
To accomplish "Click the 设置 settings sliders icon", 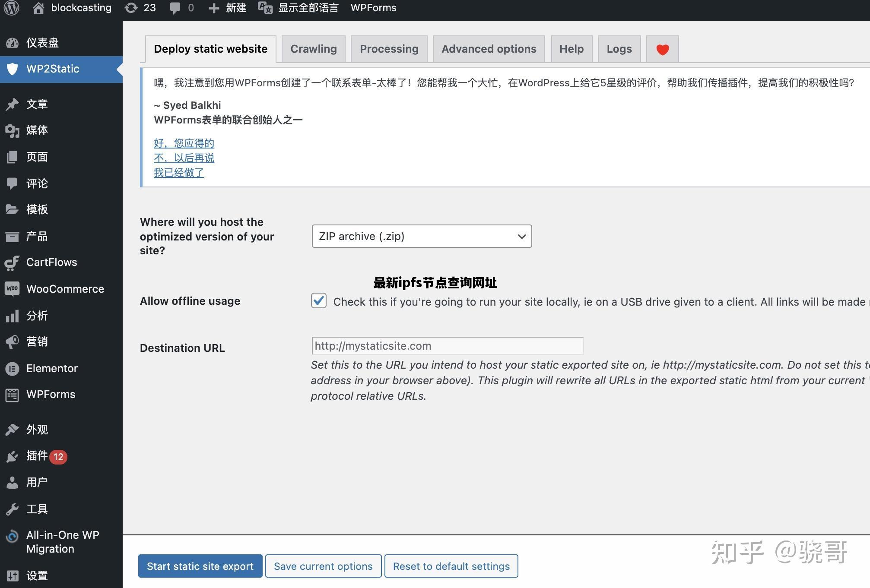I will [12, 576].
